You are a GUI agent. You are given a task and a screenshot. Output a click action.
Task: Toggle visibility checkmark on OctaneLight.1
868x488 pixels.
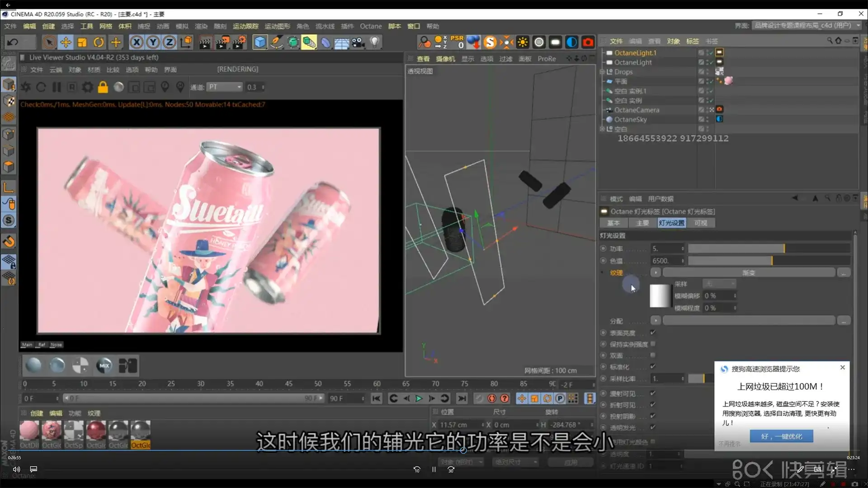(x=711, y=52)
